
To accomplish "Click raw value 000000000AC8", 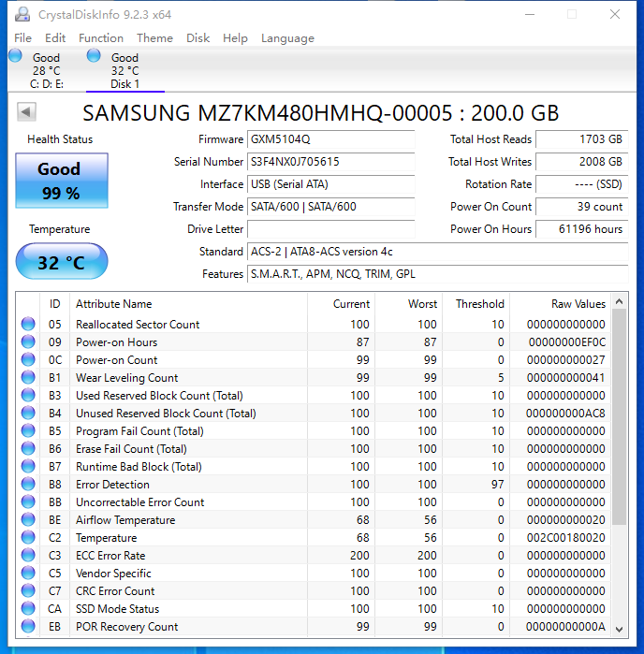I will point(565,413).
